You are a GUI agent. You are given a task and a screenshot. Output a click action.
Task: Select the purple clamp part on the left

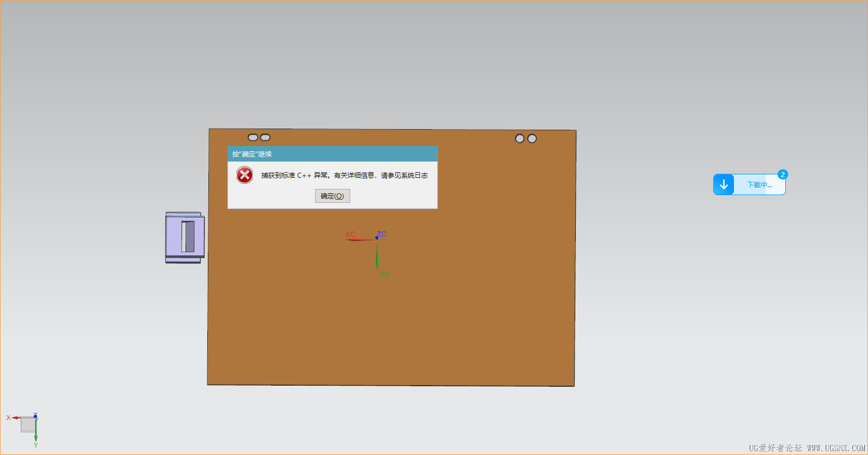pos(184,236)
